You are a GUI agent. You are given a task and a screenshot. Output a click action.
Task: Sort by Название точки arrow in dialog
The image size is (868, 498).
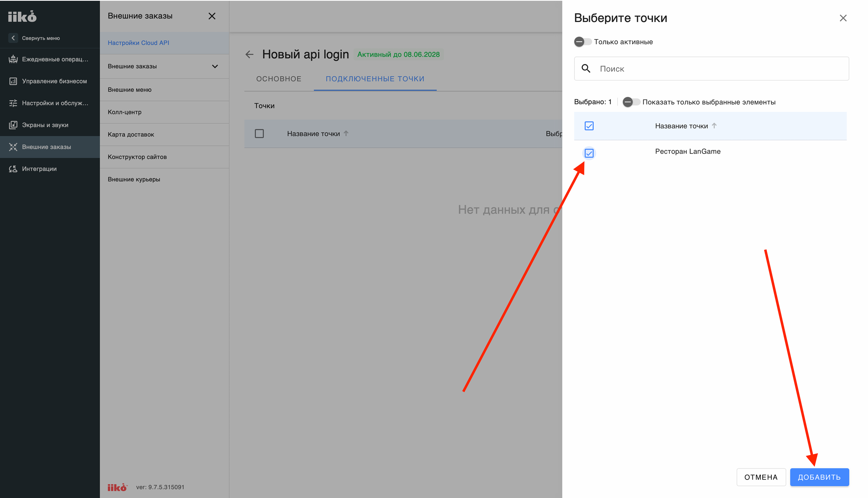point(714,126)
